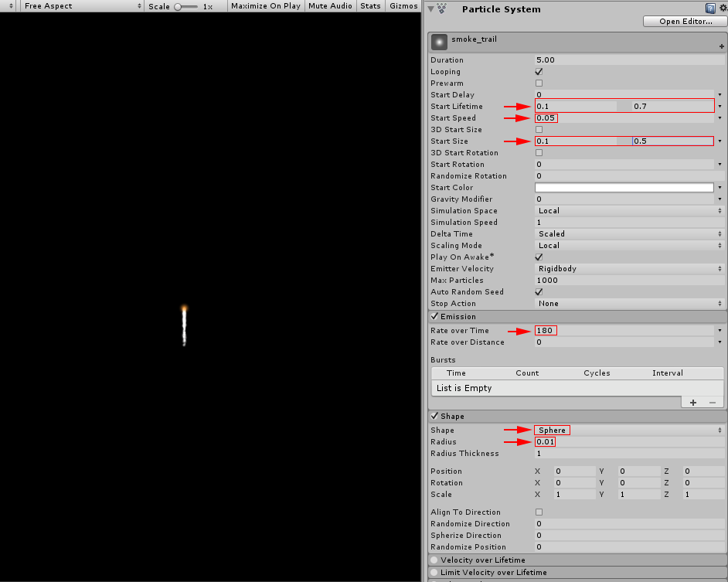Click Start Lifetime minimum field 0.1
Image resolution: width=728 pixels, height=582 pixels.
576,107
